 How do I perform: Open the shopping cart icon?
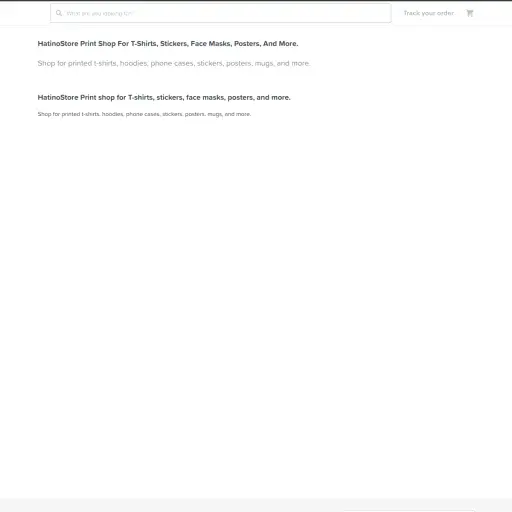point(470,13)
